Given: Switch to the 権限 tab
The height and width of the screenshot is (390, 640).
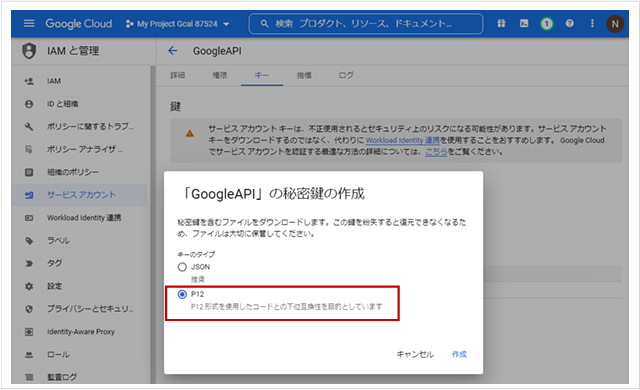Looking at the screenshot, I should [220, 75].
